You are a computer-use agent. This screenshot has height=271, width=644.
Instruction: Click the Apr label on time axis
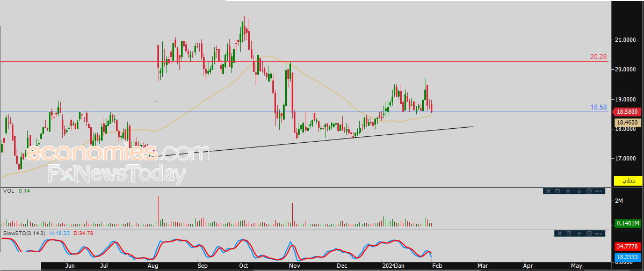tap(527, 266)
